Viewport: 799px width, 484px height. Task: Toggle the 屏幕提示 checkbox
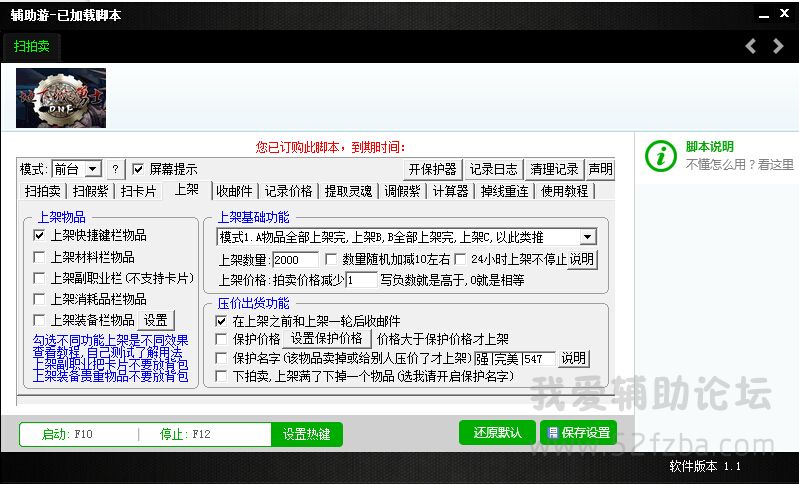click(x=139, y=169)
